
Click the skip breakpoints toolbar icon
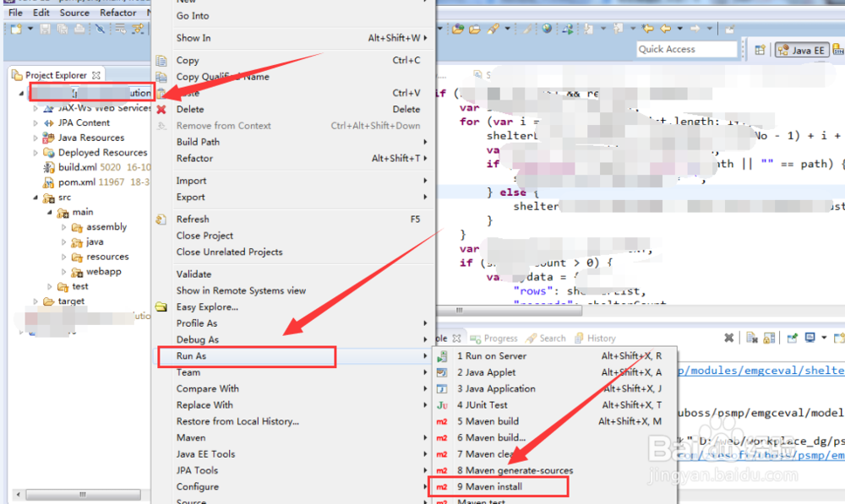(x=100, y=29)
